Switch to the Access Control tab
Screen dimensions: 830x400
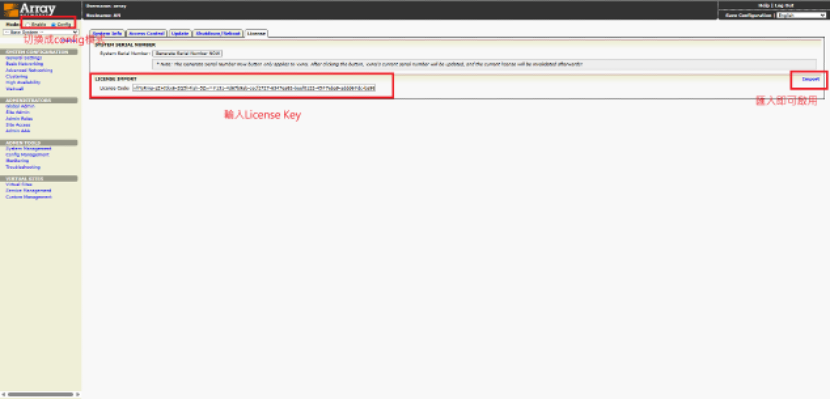(x=147, y=33)
